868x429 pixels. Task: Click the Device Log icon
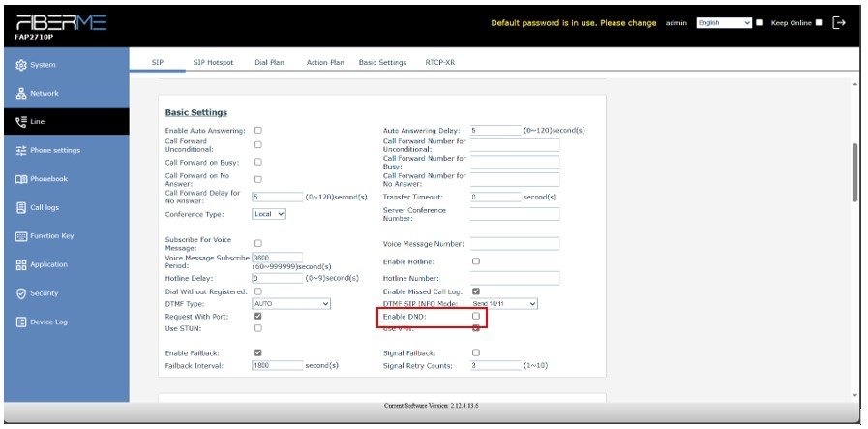tap(21, 322)
